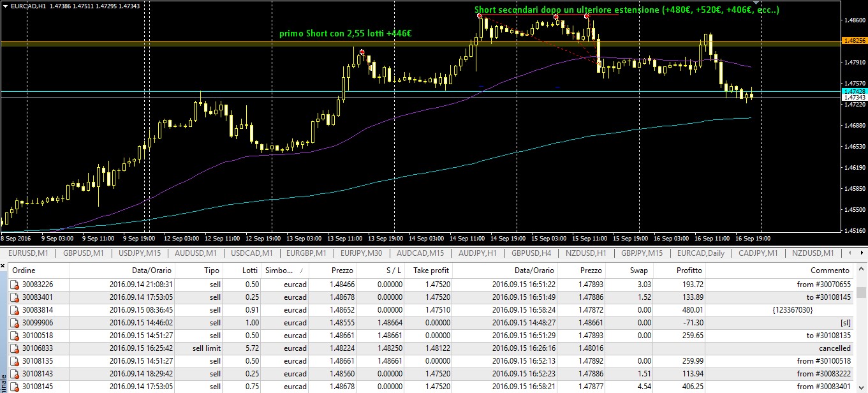Open the USDJPY,M15 chart tab
Image resolution: width=868 pixels, height=393 pixels.
(x=140, y=253)
